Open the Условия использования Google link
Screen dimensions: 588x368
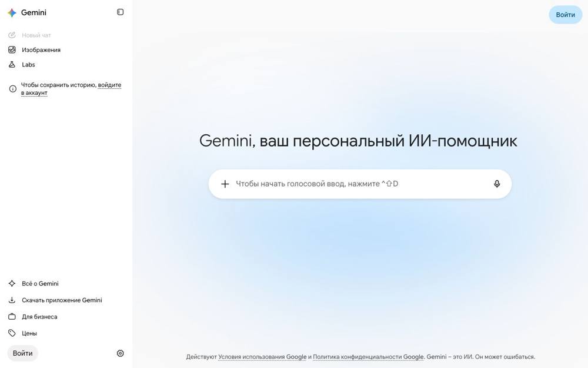(262, 357)
